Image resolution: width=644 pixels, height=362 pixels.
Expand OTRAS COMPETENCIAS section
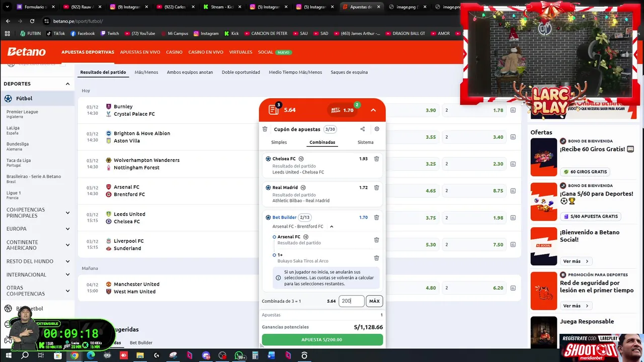click(x=67, y=291)
